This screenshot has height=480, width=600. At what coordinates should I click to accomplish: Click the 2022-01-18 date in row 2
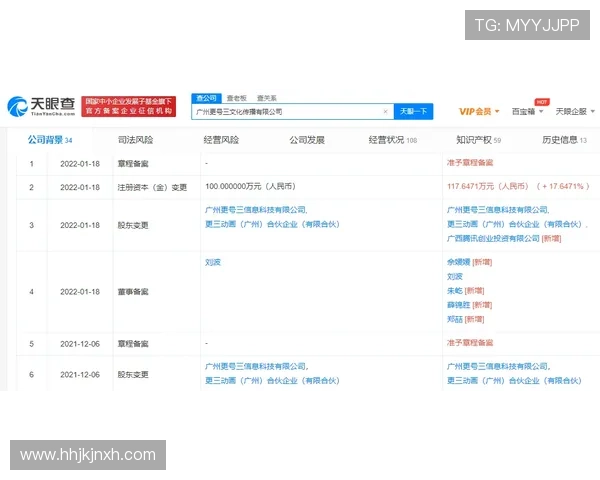tap(80, 187)
